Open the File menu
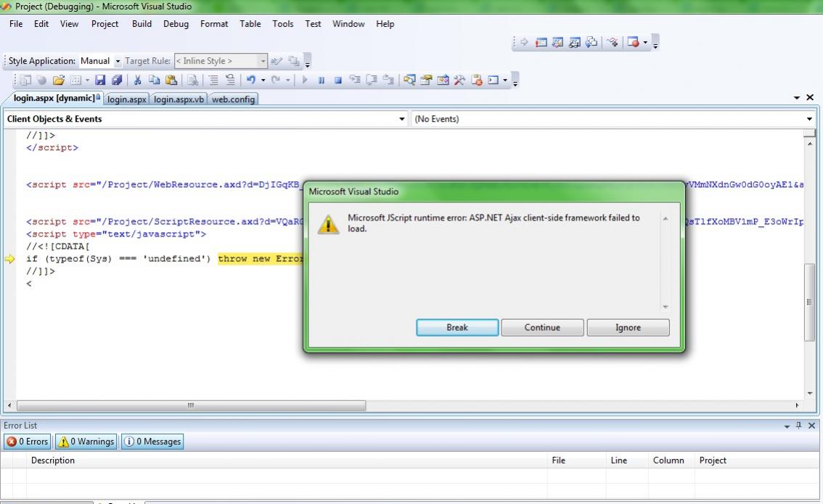 tap(16, 24)
